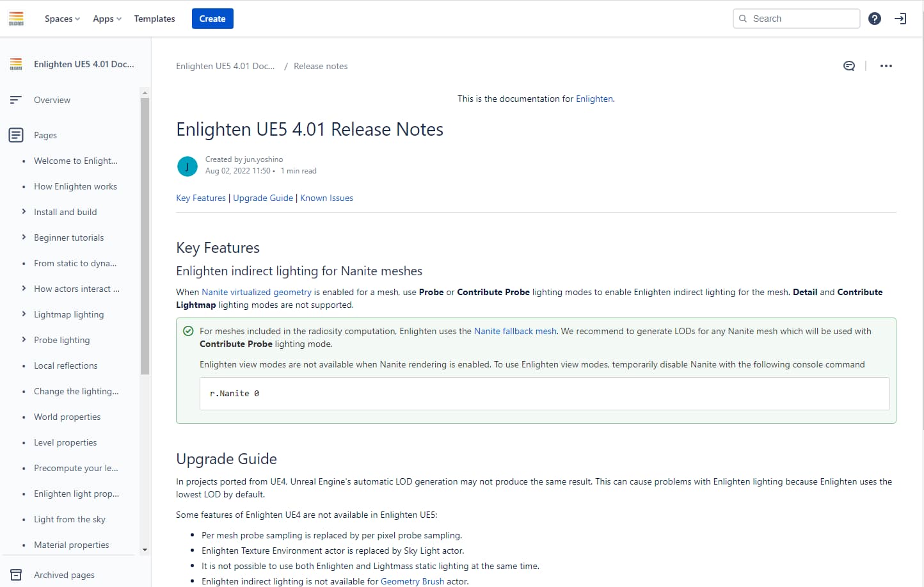
Task: Open the Archived pages section
Action: tap(64, 575)
